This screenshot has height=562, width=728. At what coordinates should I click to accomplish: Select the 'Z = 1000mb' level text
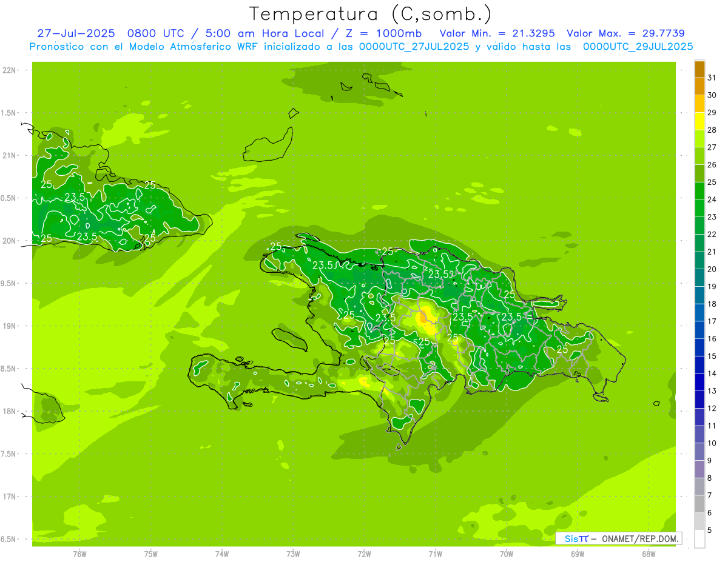(x=383, y=33)
